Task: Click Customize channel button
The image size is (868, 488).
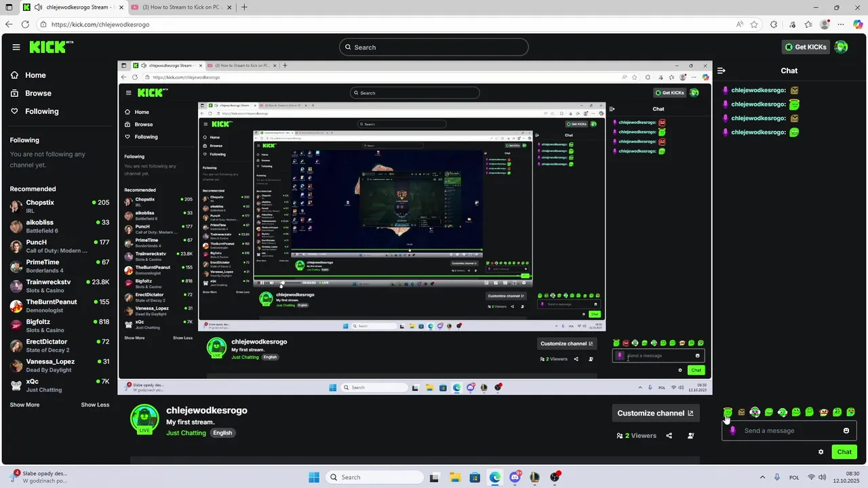Action: pyautogui.click(x=655, y=413)
